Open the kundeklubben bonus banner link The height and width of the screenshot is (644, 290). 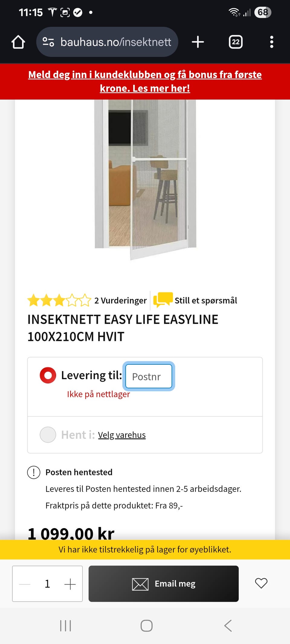click(x=145, y=81)
